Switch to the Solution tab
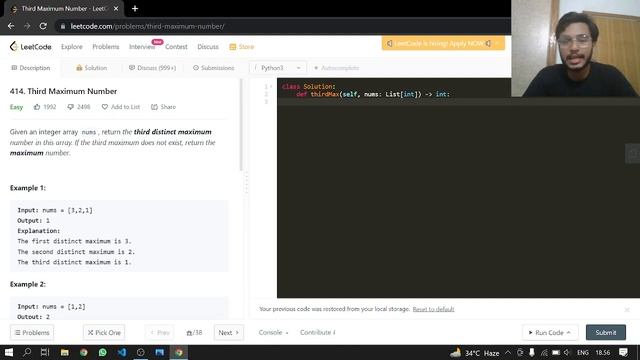 (x=91, y=68)
